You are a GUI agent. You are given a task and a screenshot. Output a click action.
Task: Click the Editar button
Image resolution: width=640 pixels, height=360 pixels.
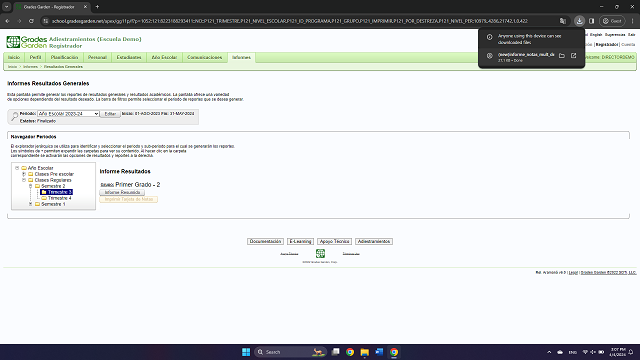tap(110, 114)
